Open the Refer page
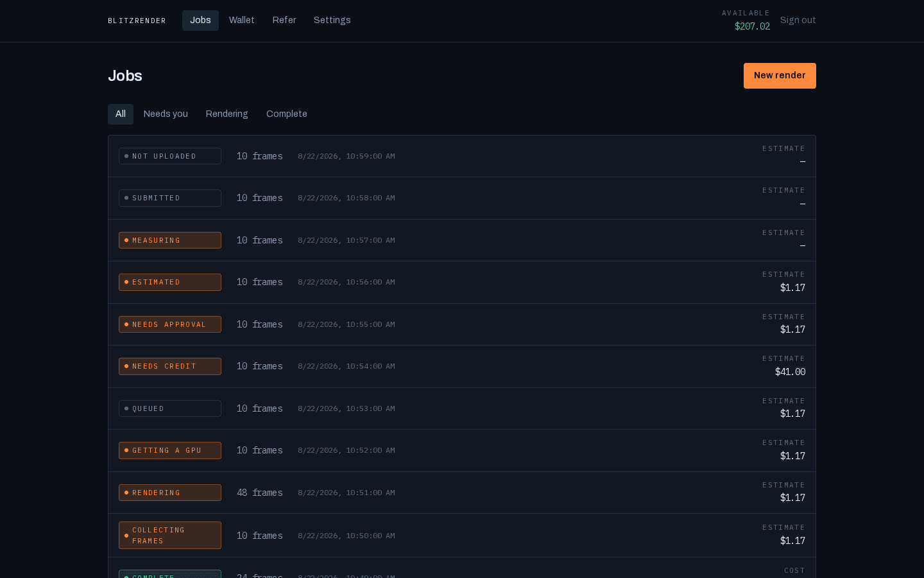Image resolution: width=924 pixels, height=578 pixels. (284, 21)
